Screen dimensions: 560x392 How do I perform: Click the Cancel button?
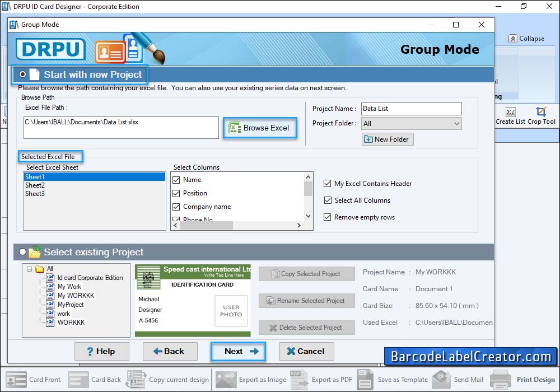click(x=307, y=351)
